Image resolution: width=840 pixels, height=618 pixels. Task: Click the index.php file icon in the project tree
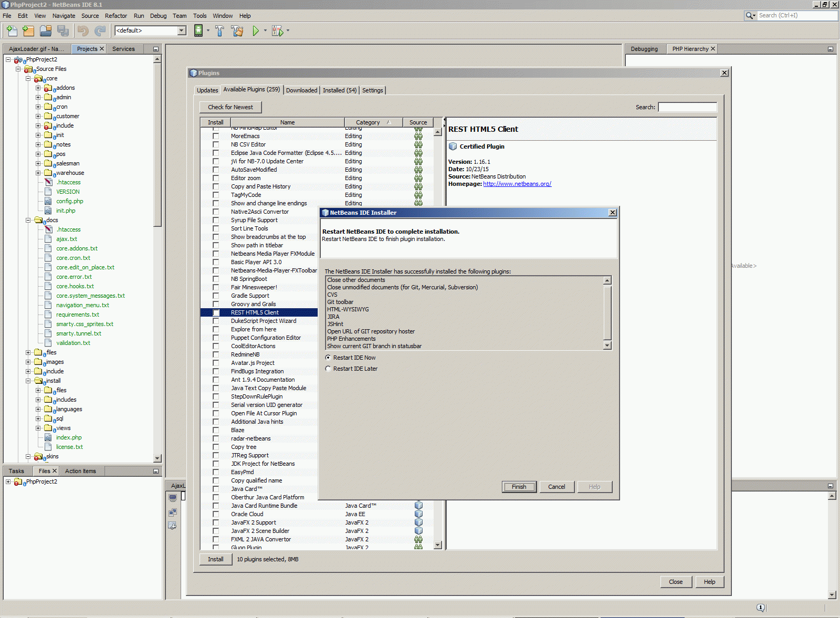(48, 437)
